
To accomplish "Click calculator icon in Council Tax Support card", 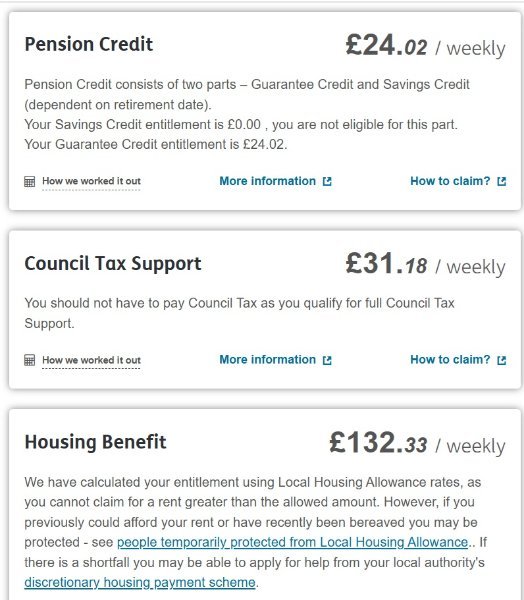I will tap(29, 360).
